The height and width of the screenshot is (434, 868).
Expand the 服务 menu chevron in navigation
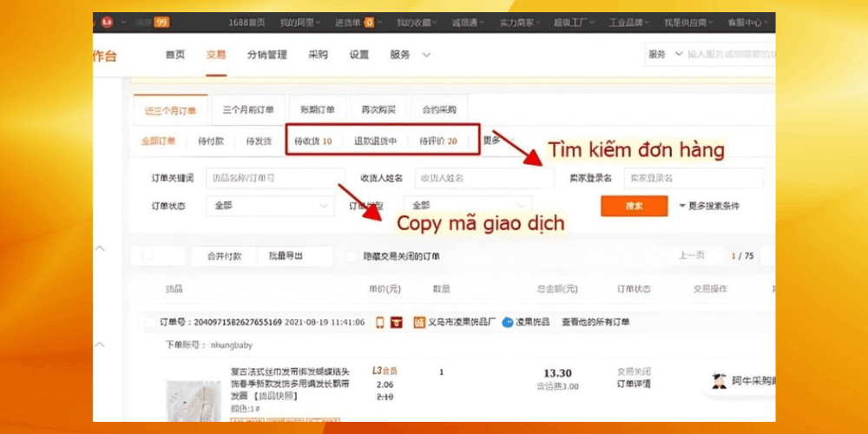(x=426, y=55)
